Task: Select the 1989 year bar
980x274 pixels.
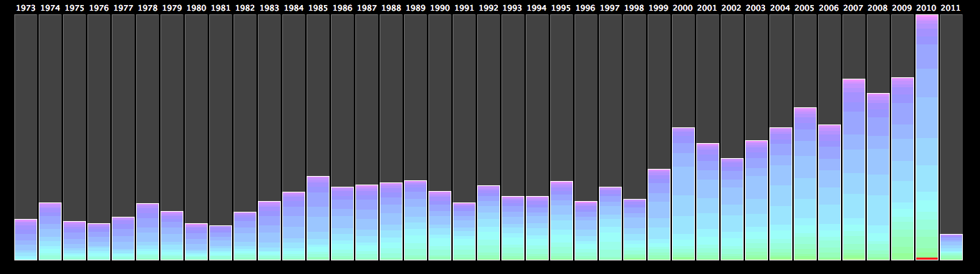Action: click(415, 220)
